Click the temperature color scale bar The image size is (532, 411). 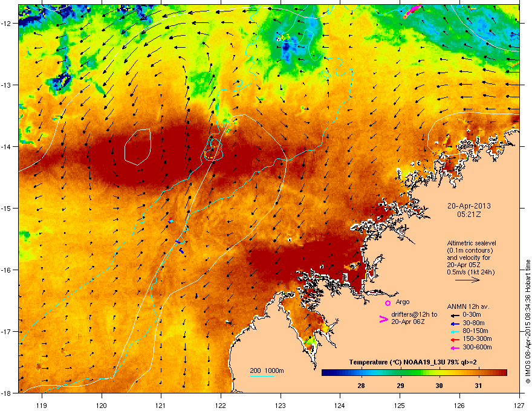pos(414,373)
